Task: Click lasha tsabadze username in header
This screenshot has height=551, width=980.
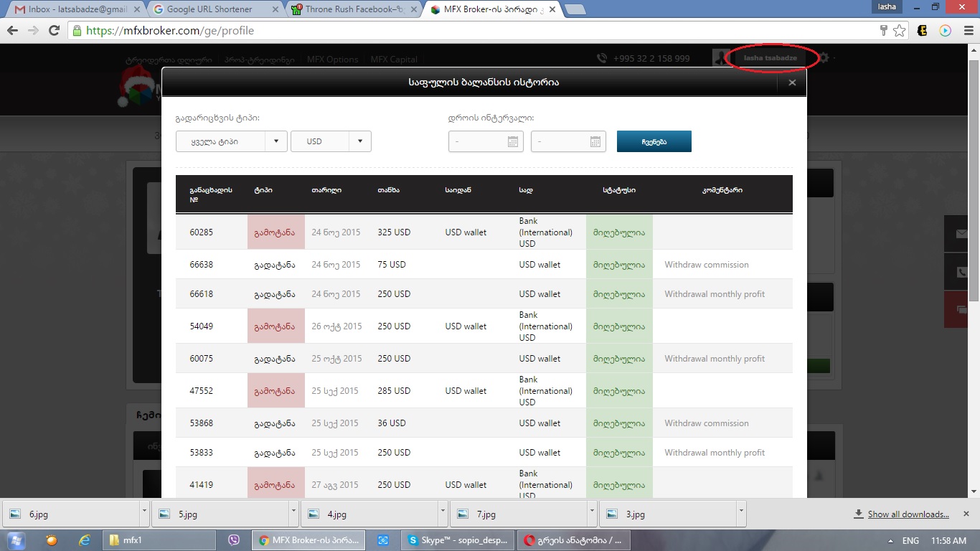Action: click(771, 58)
